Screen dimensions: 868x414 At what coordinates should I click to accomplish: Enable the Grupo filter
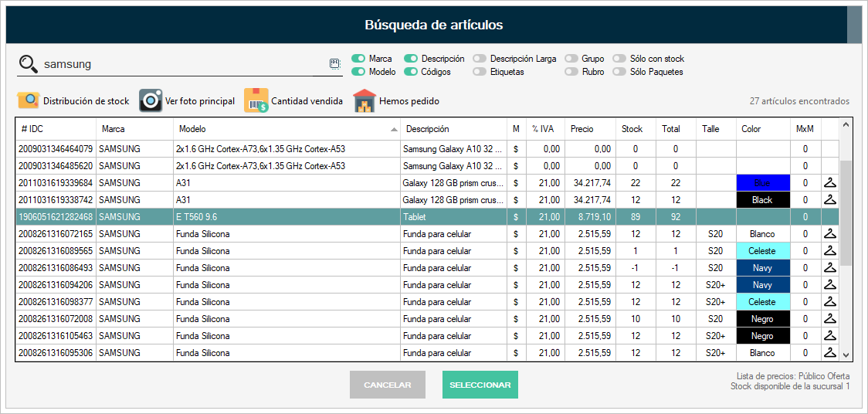[571, 59]
